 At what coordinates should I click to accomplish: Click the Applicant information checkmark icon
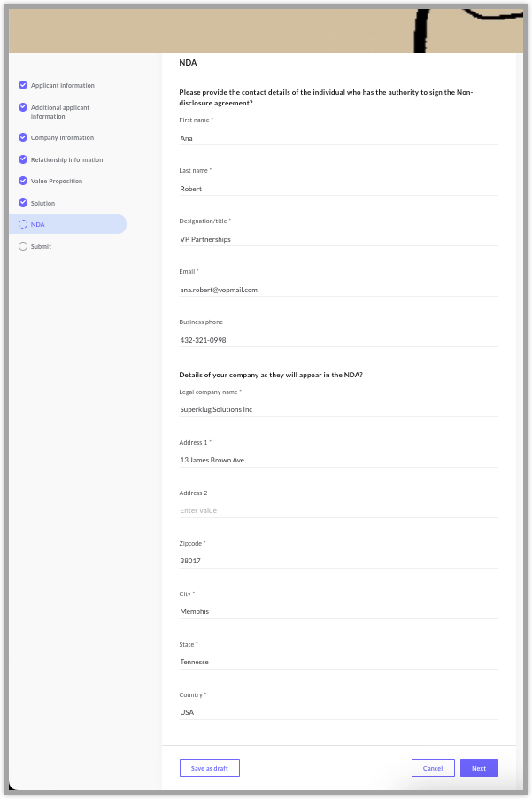(23, 85)
